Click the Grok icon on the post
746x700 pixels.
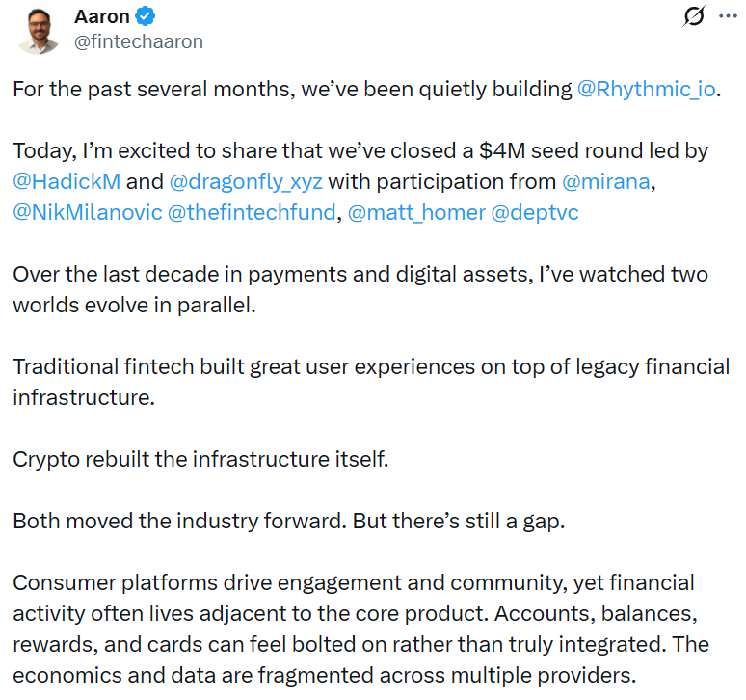693,16
